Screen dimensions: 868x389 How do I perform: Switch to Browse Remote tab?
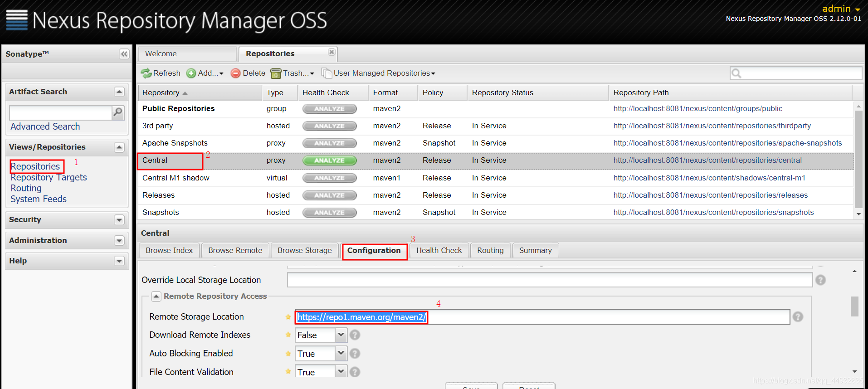coord(235,250)
